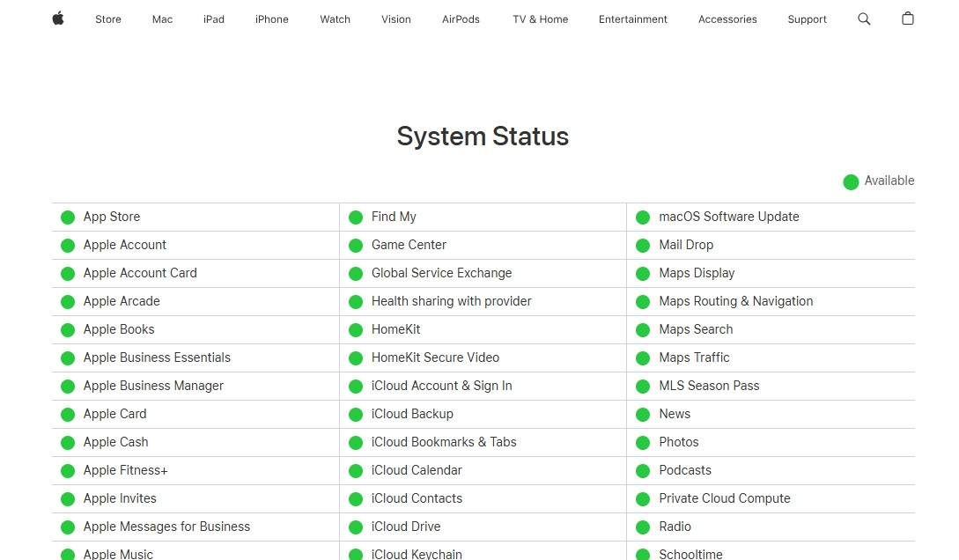Open search with the magnifying glass icon
959x560 pixels.
864,18
